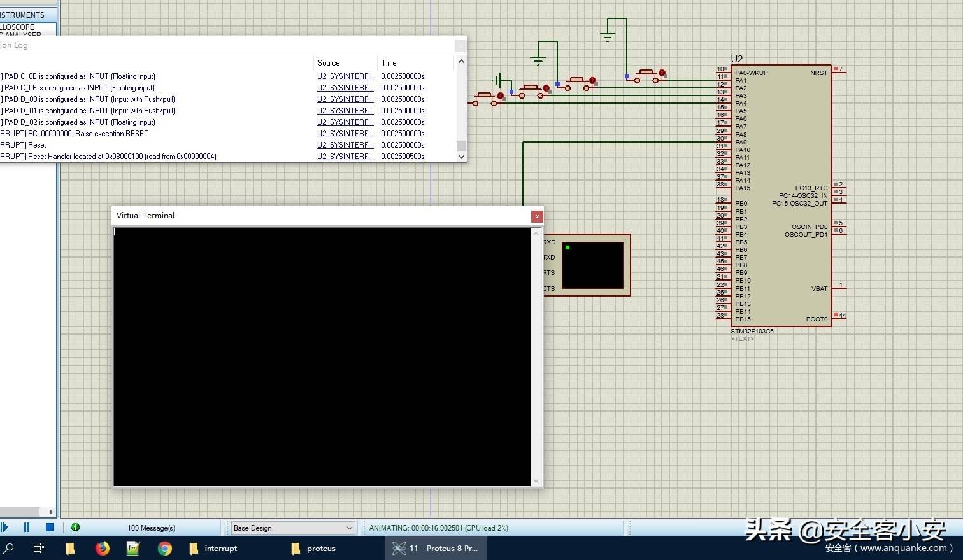Open File Explorer from the taskbar
Viewport: 963px width, 560px height.
tap(70, 548)
